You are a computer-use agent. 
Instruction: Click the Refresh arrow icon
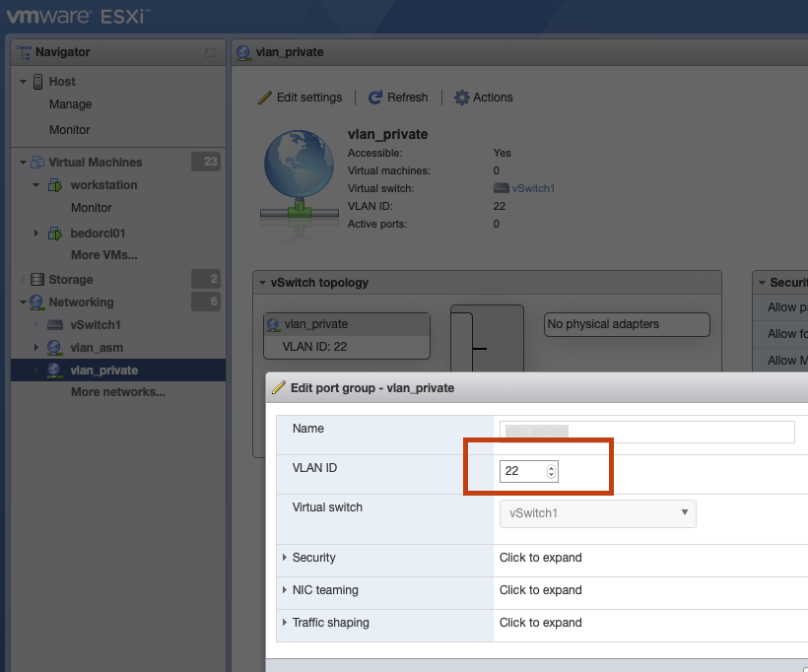click(375, 98)
